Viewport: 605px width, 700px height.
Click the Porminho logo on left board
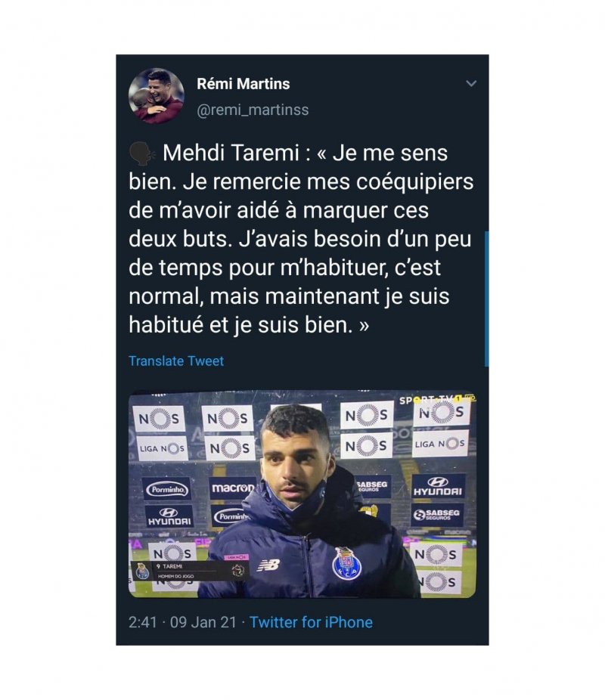168,489
